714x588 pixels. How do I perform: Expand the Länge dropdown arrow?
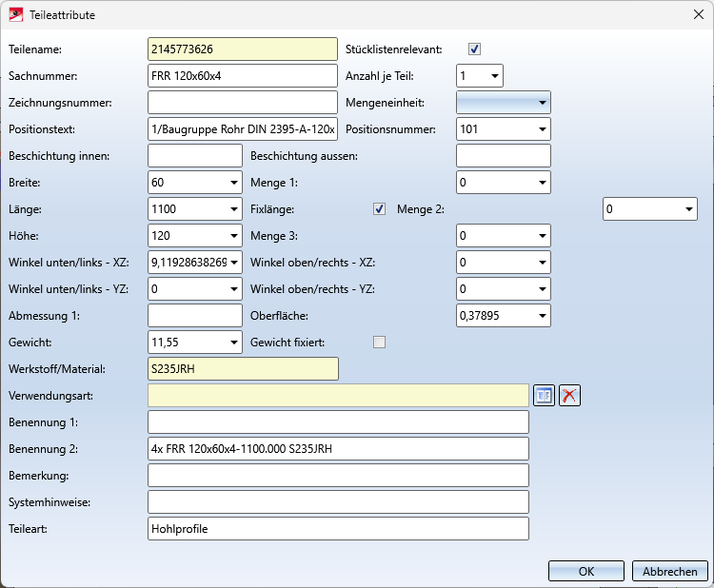[233, 209]
